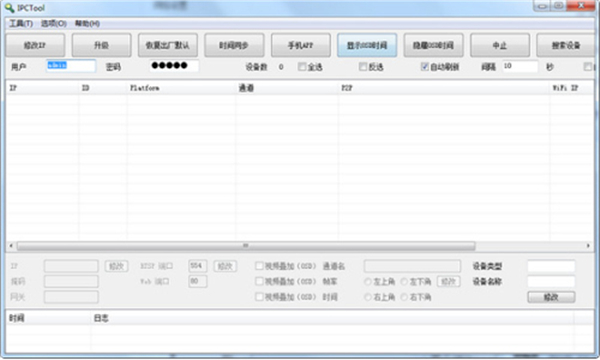The image size is (600, 360).
Task: Focus the 用户 username field
Action: (x=71, y=66)
